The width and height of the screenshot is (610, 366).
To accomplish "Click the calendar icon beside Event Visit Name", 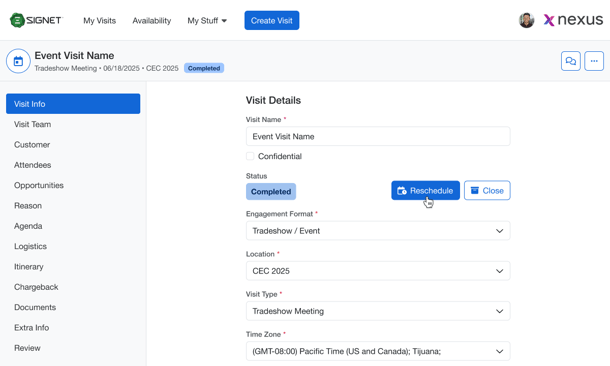I will coord(18,61).
